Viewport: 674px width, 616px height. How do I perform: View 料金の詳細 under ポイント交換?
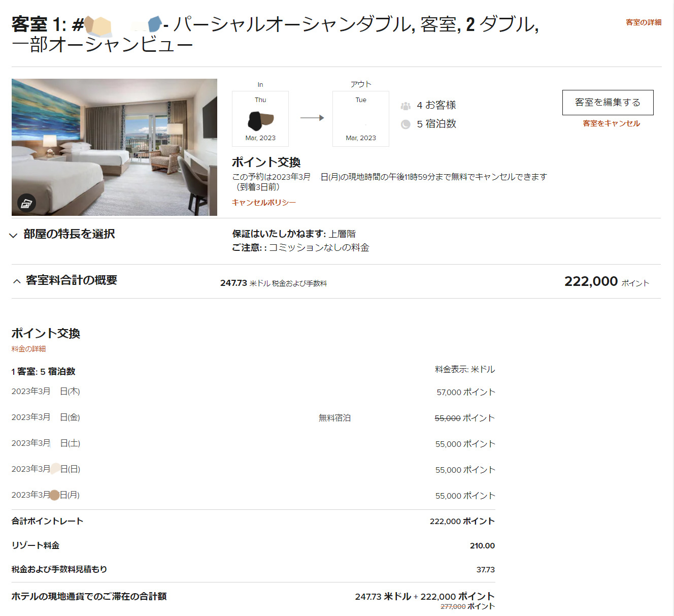coord(28,349)
